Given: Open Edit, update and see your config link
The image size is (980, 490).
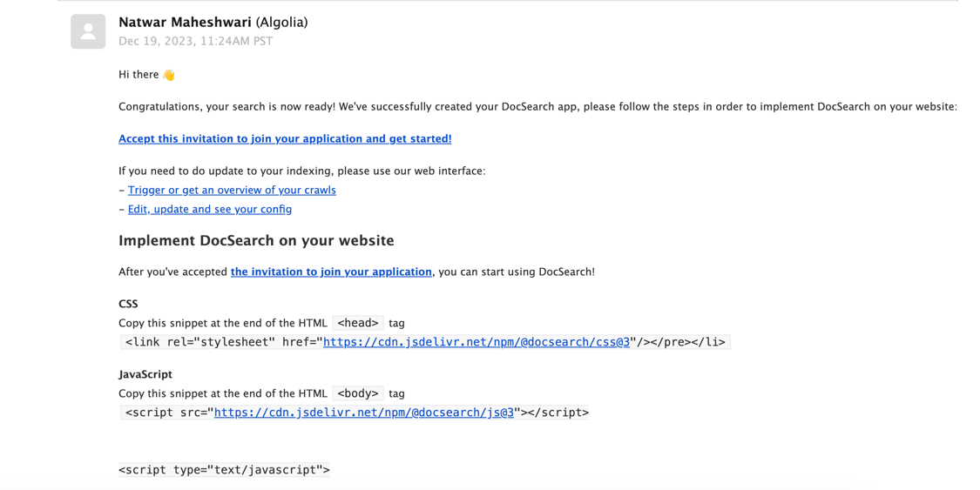Looking at the screenshot, I should 210,209.
